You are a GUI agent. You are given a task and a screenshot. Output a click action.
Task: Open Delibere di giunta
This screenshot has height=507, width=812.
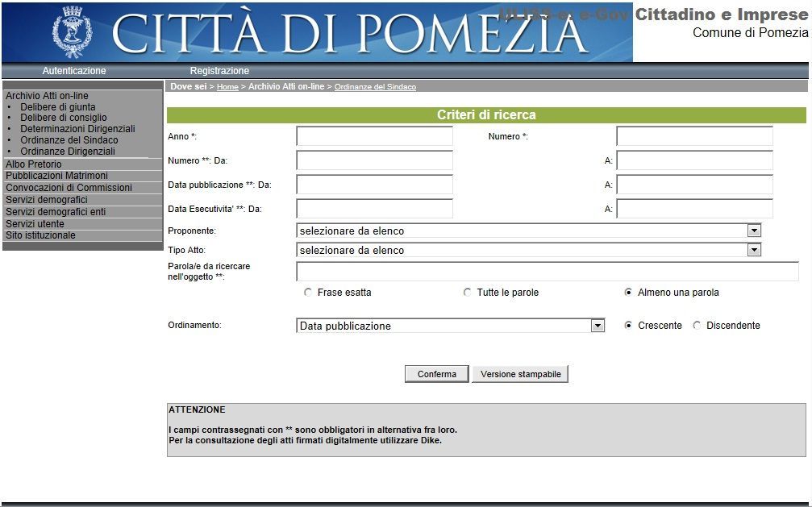[58, 107]
